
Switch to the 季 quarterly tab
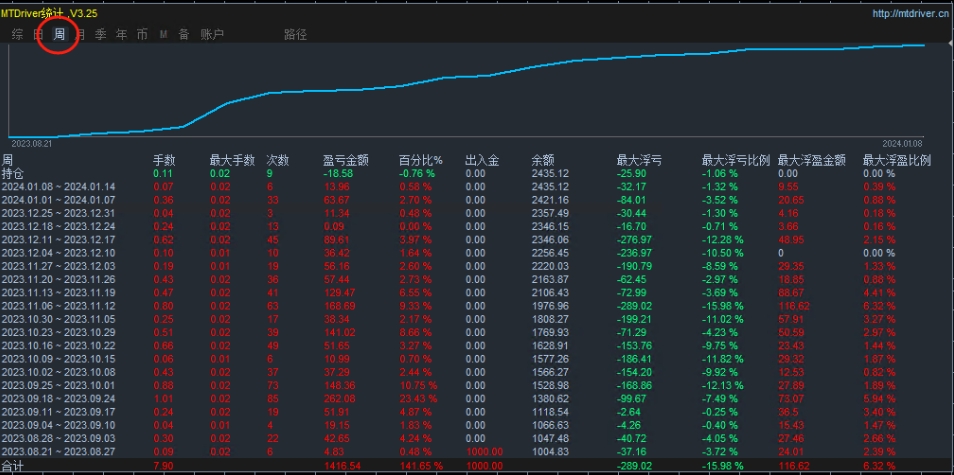(100, 35)
